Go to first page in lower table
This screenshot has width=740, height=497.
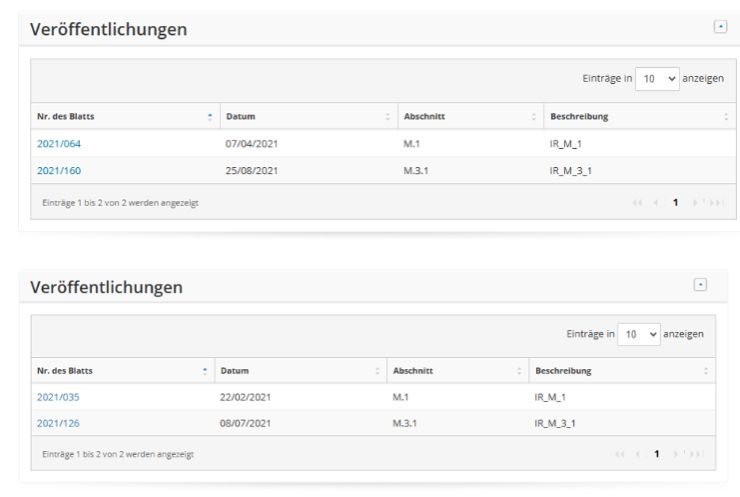[619, 454]
